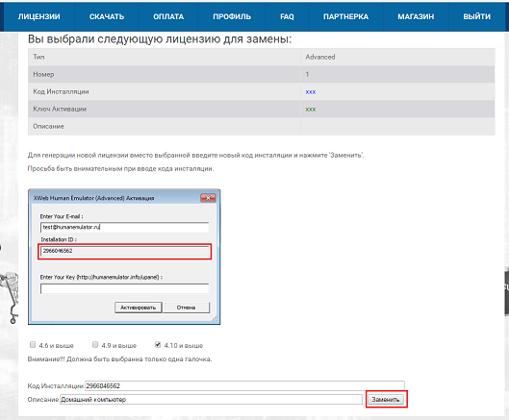Open the ОПЛАТА section
The width and height of the screenshot is (509, 420).
tap(168, 16)
